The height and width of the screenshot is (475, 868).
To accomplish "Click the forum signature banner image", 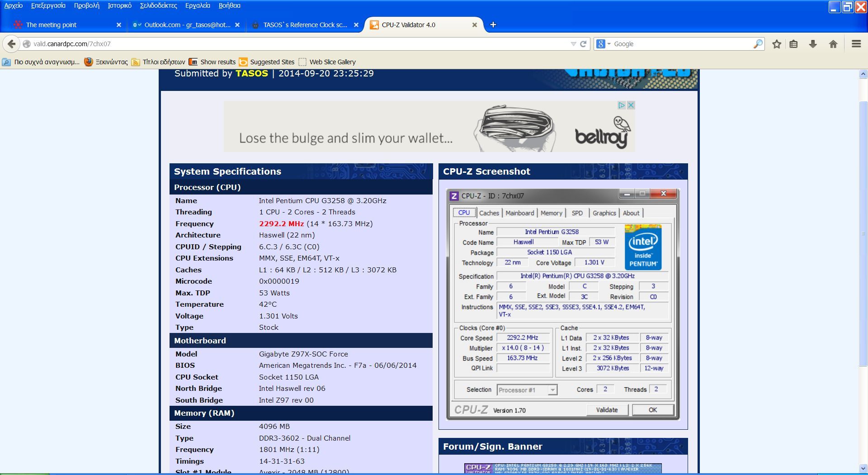I will (x=563, y=468).
